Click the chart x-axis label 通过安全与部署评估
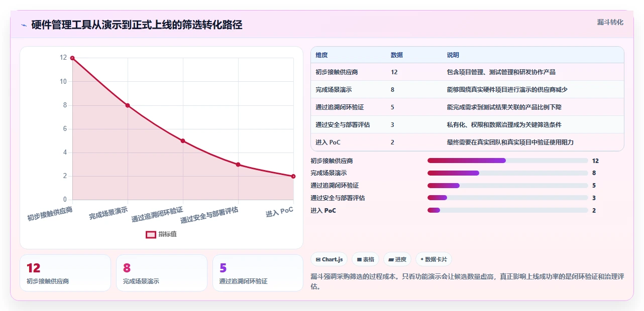 click(209, 215)
